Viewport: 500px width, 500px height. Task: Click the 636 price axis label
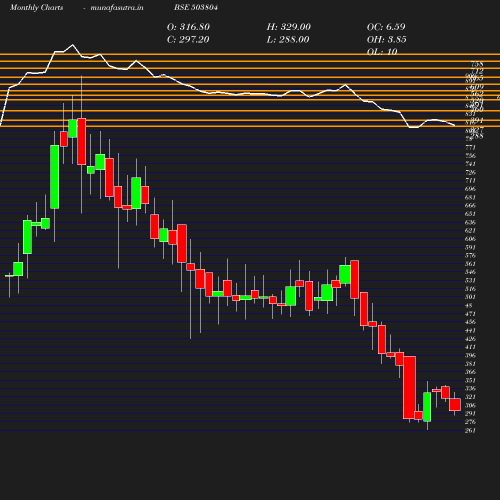(470, 222)
